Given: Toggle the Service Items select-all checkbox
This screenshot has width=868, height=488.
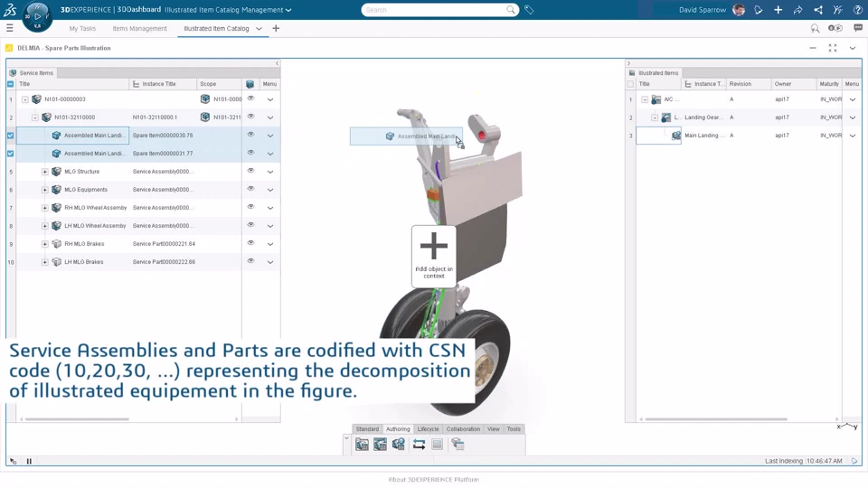Looking at the screenshot, I should tap(11, 84).
